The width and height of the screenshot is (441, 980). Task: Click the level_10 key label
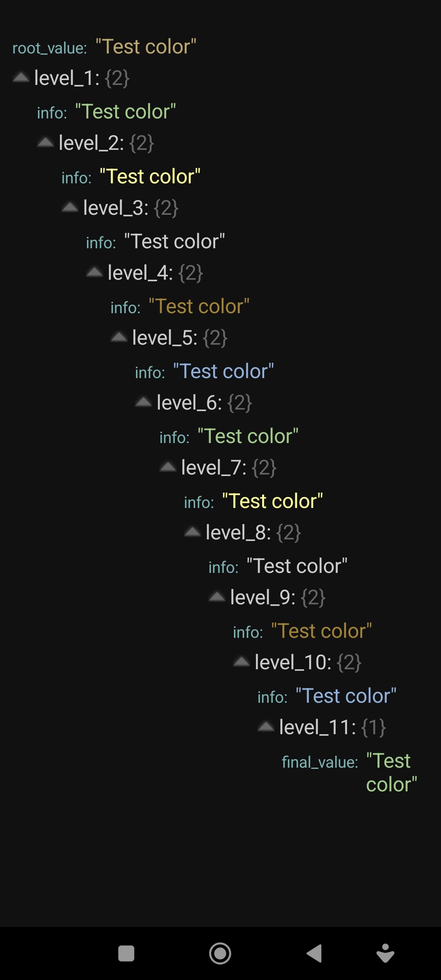pos(293,662)
